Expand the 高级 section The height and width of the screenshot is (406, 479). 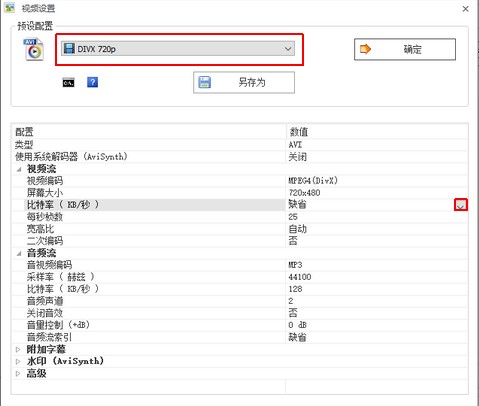tap(18, 373)
